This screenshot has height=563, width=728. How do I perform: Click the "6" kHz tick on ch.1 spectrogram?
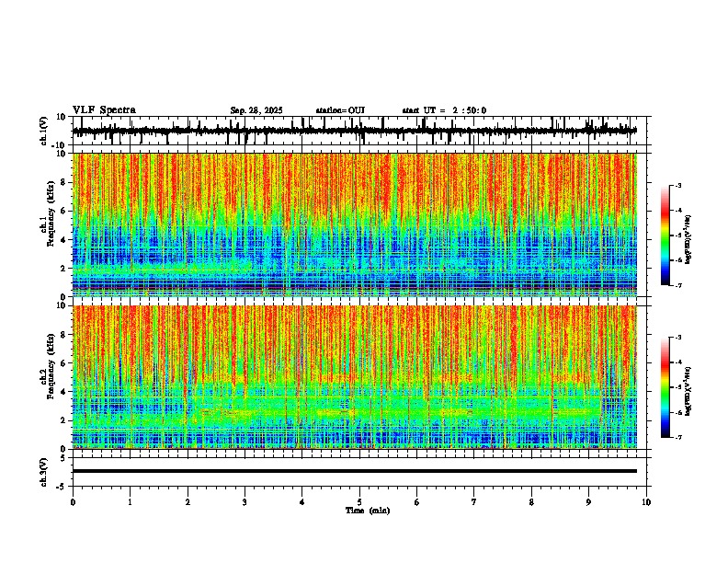[x=64, y=211]
